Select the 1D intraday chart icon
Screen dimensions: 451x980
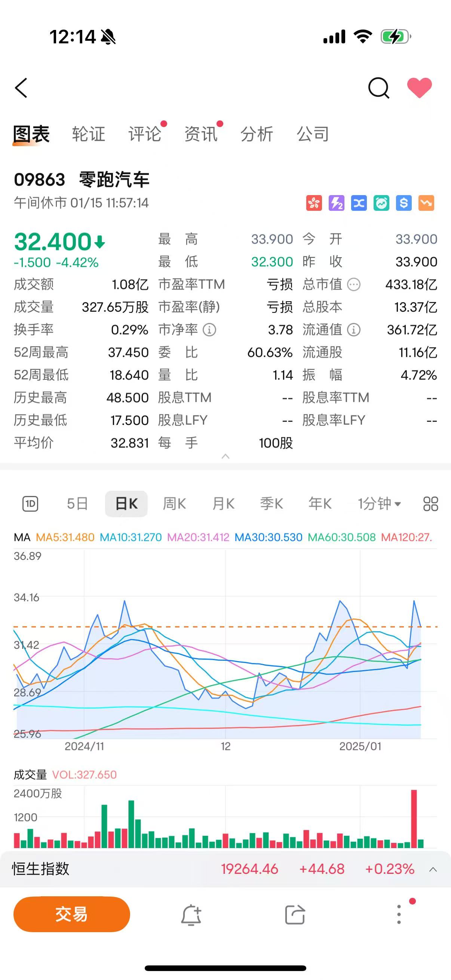pos(30,504)
